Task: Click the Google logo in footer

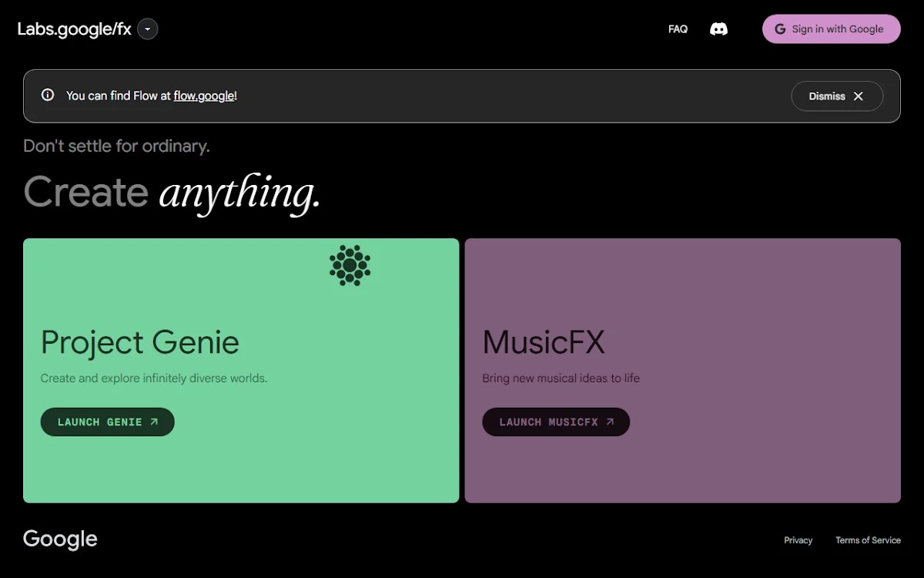Action: [60, 539]
